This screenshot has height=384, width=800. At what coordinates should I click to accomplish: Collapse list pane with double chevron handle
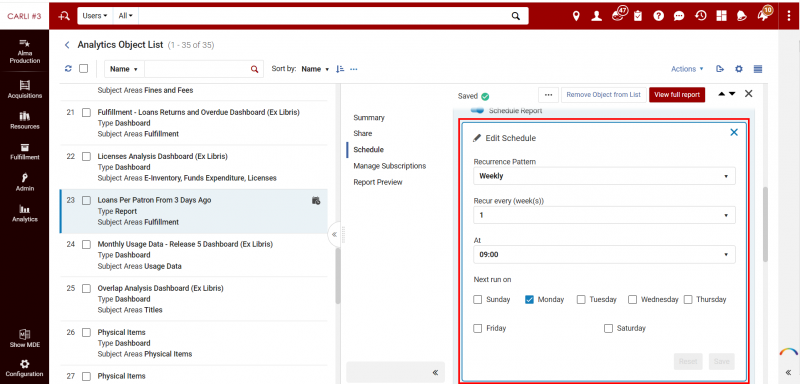(334, 235)
